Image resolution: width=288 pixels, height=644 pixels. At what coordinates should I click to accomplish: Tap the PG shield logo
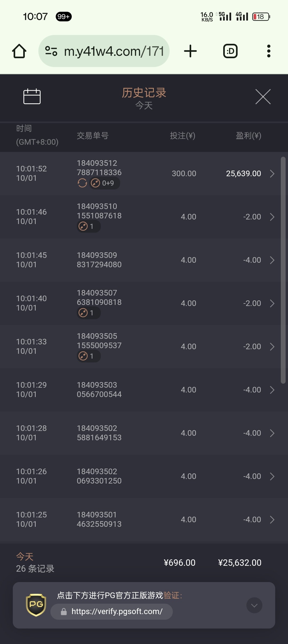(36, 605)
